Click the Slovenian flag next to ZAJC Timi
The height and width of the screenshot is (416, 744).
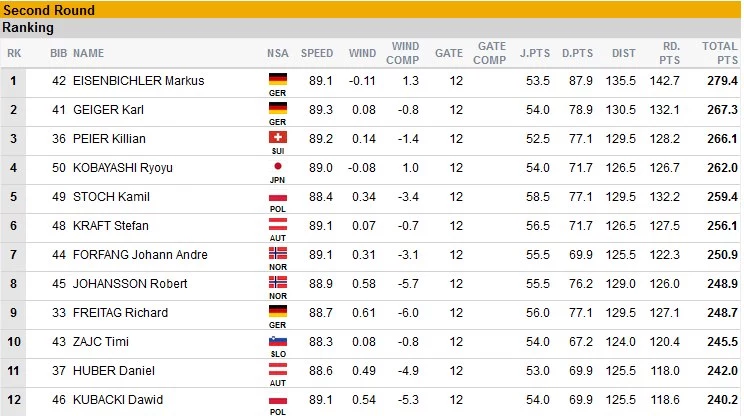coord(278,340)
